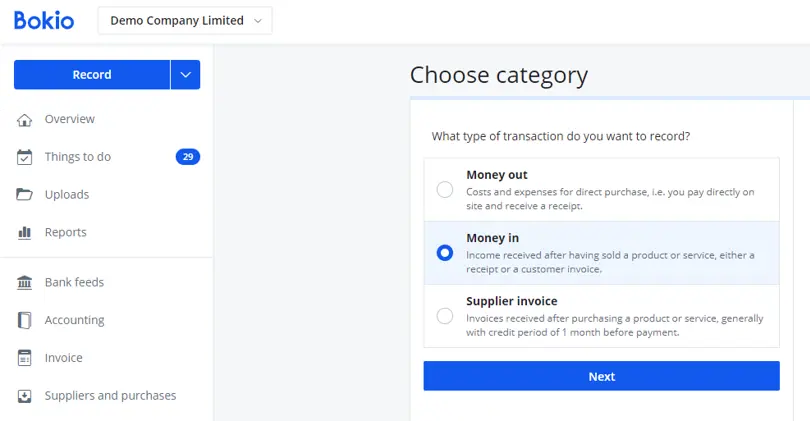Click Suppliers and purchases download icon

tap(24, 396)
